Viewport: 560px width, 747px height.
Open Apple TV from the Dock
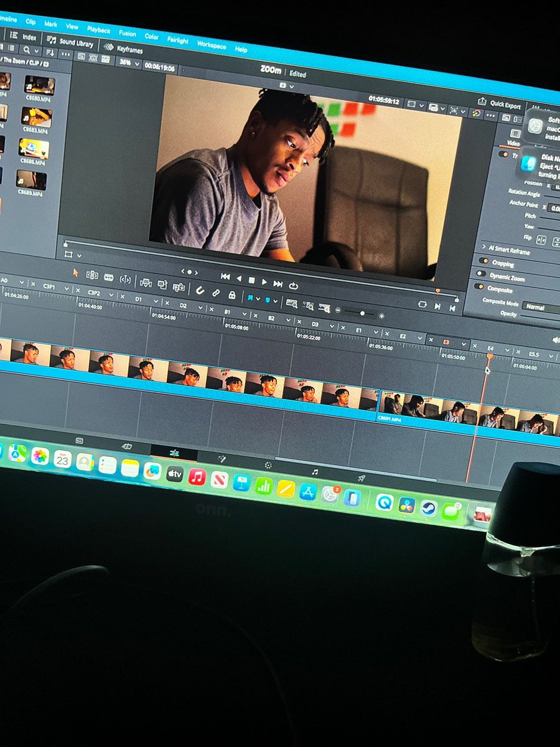(175, 474)
